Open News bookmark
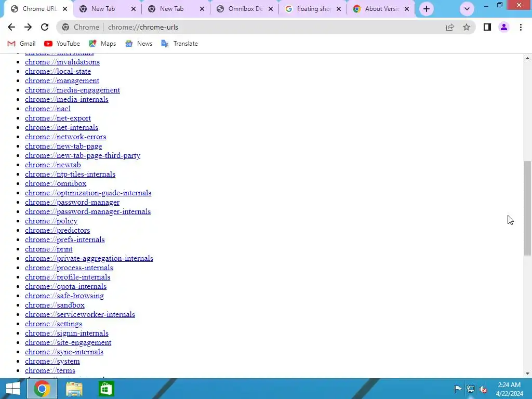Screen dimensions: 532x399 pyautogui.click(x=139, y=44)
